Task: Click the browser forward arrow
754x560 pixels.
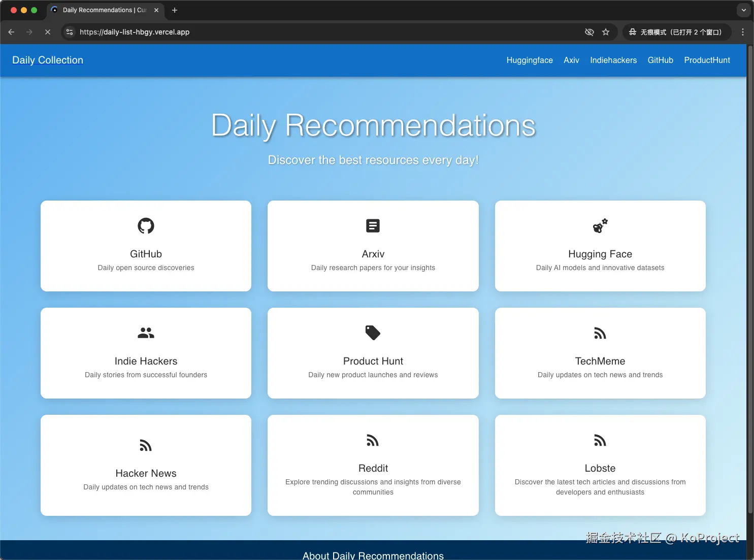Action: click(29, 32)
